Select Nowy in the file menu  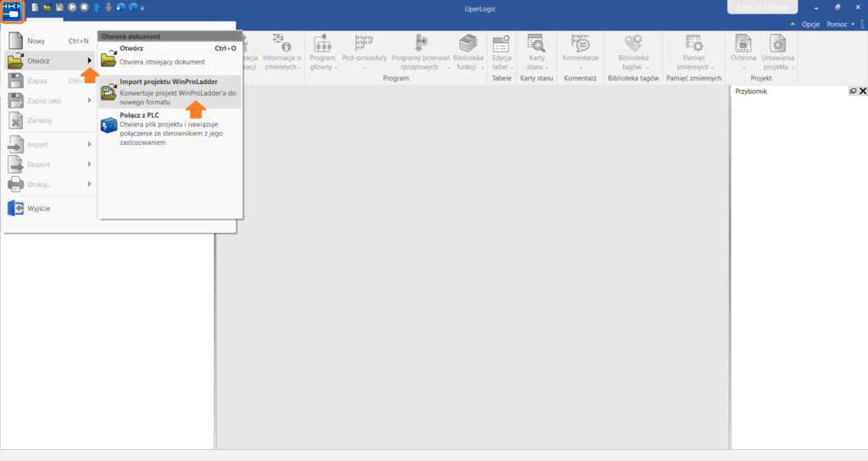pos(50,41)
